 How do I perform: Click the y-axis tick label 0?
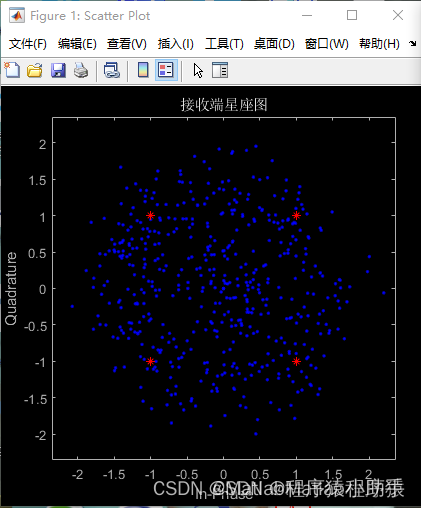[x=42, y=289]
